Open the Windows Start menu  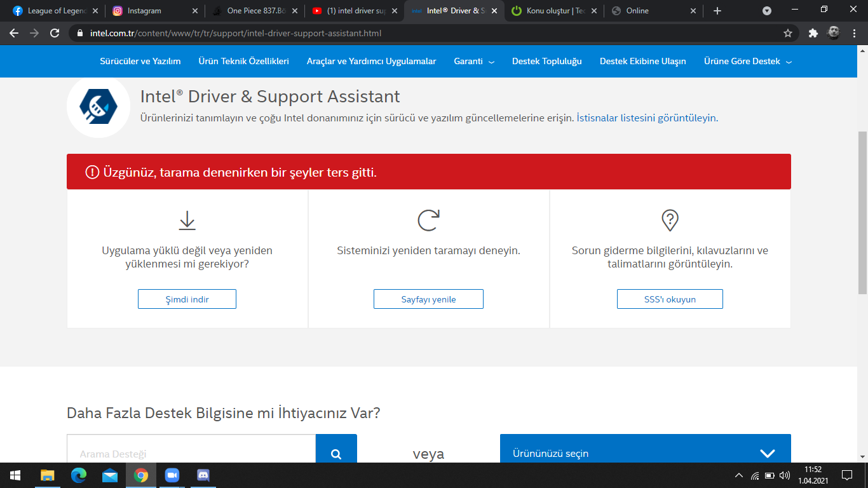tap(15, 475)
